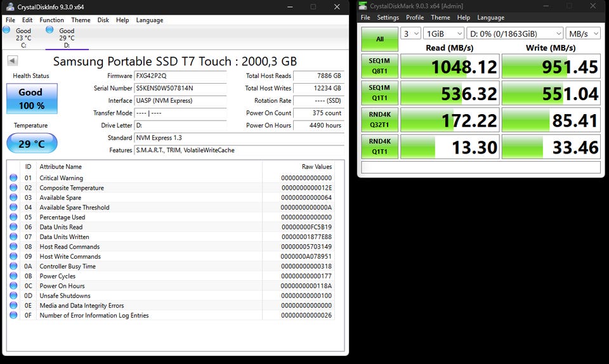Viewport: 609px width, 364px height.
Task: Click raw value 00000000FC5B19 for Data Units Read
Action: tap(306, 227)
